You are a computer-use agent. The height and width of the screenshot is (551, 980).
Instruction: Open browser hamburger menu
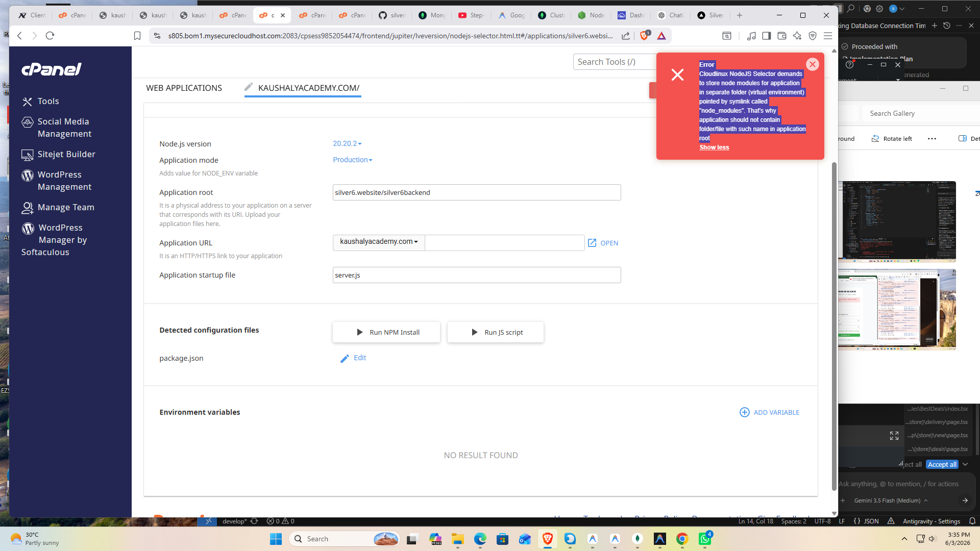(828, 36)
